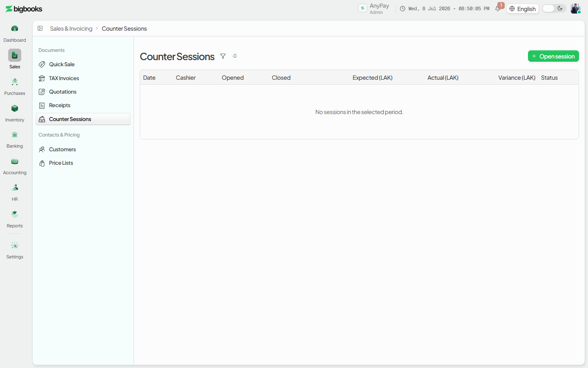The image size is (588, 368).
Task: Open Price Lists page
Action: click(83, 163)
